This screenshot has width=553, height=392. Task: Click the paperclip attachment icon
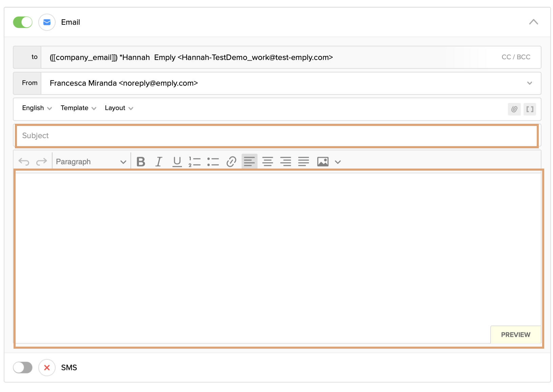[514, 109]
